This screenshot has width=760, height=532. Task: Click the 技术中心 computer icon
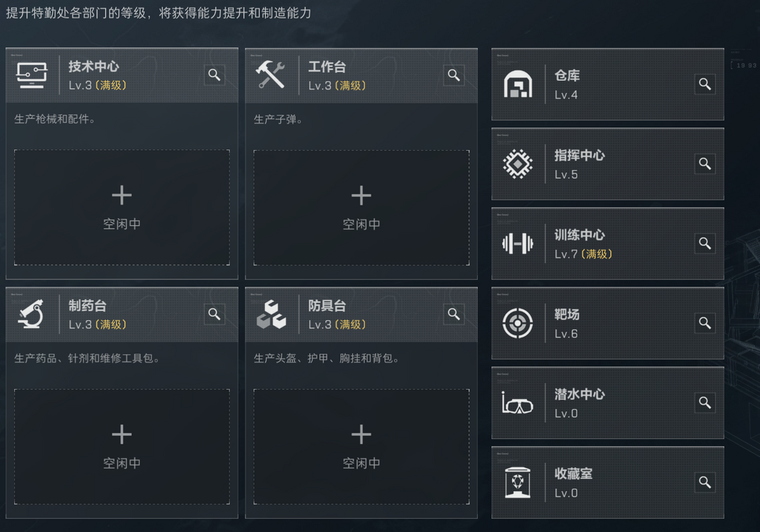click(32, 75)
